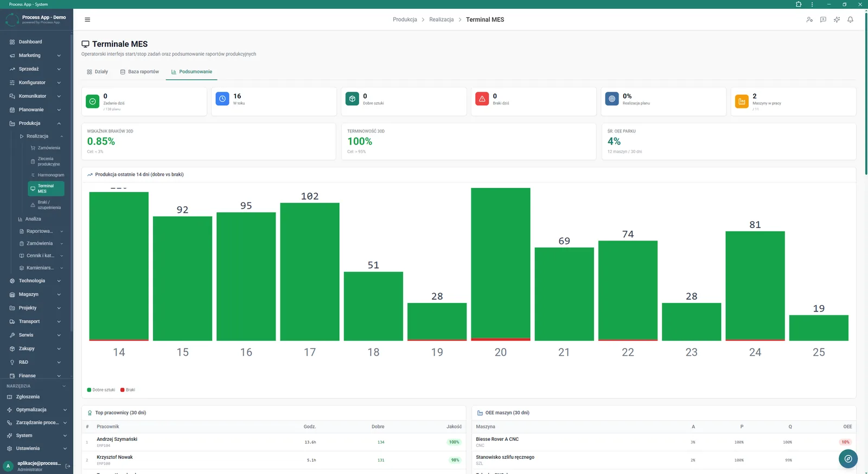Click Biesse Rover A CNC machine row

[664, 442]
